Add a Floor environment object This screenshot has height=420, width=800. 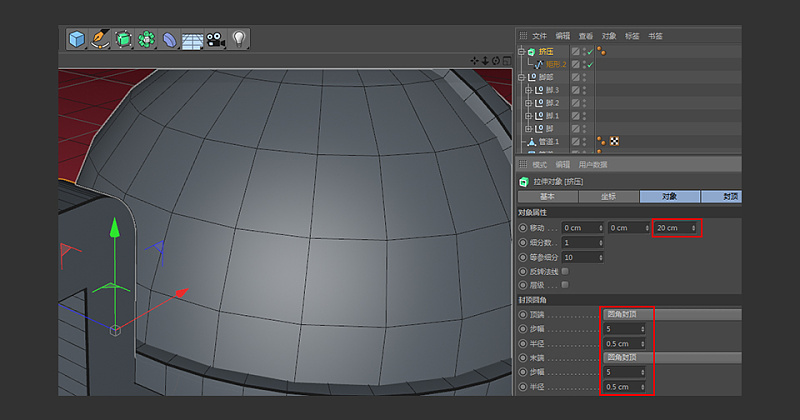tap(192, 40)
